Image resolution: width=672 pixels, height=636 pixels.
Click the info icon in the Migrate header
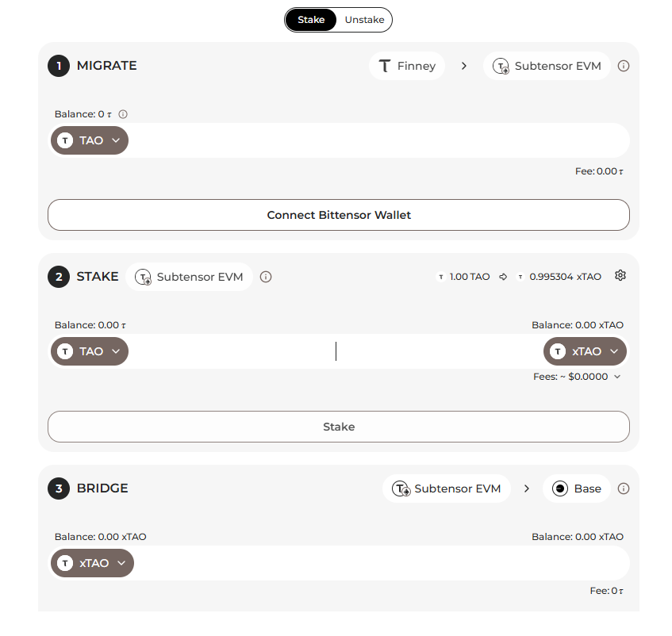coord(624,66)
